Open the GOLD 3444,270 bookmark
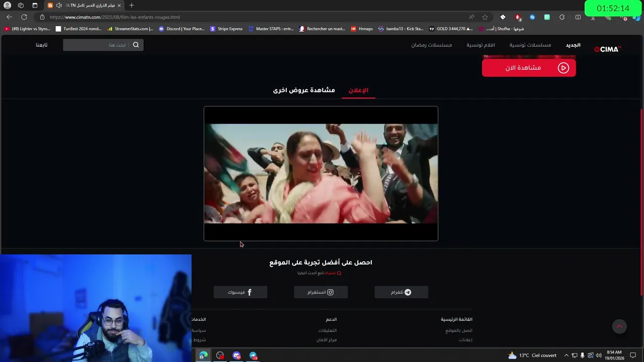Viewport: 644px width, 362px height. [451, 29]
